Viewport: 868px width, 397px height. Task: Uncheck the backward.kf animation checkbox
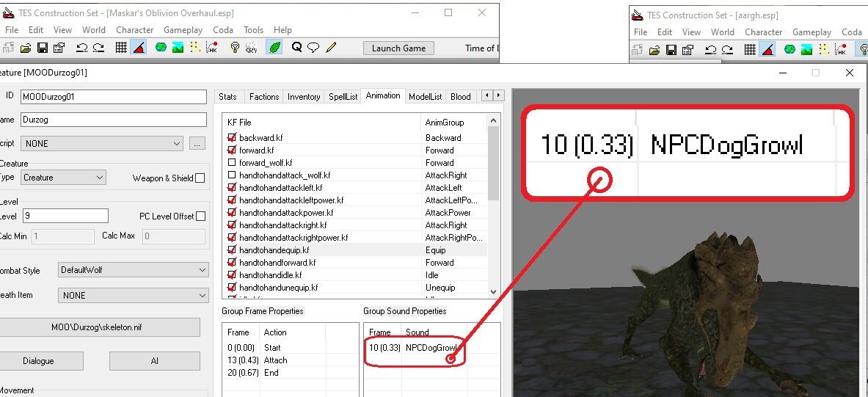tap(232, 138)
